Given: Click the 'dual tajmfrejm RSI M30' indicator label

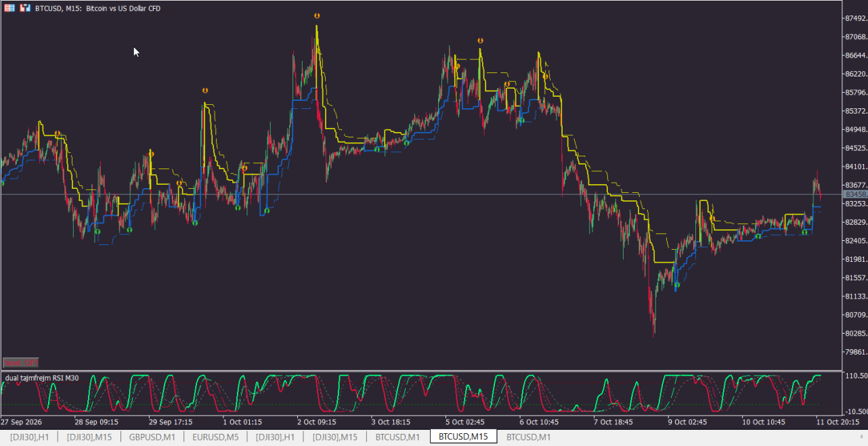Looking at the screenshot, I should coord(42,378).
